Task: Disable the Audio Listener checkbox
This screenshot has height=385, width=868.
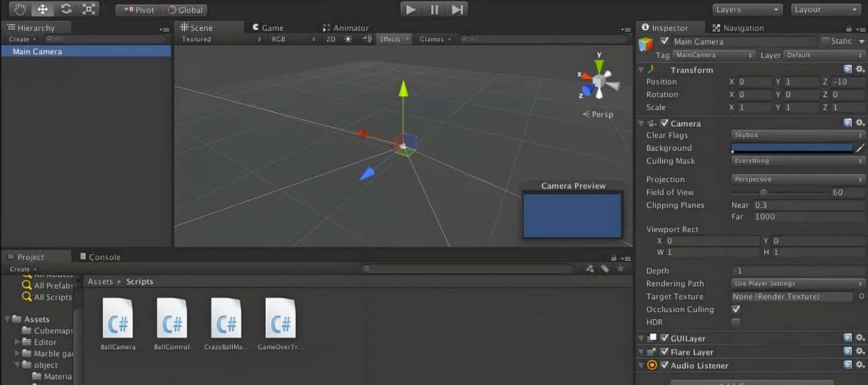Action: [665, 365]
